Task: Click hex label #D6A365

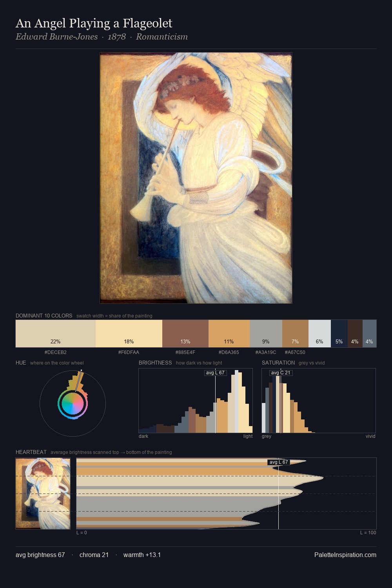Action: click(x=229, y=352)
